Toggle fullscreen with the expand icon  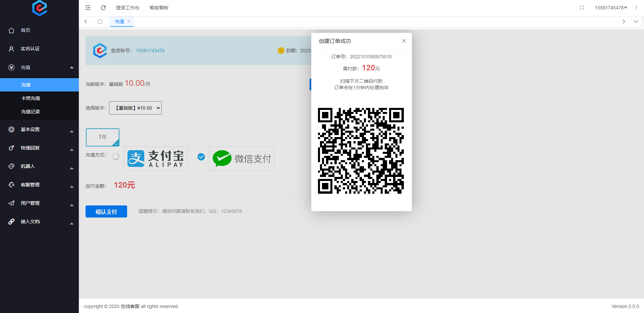click(x=582, y=8)
